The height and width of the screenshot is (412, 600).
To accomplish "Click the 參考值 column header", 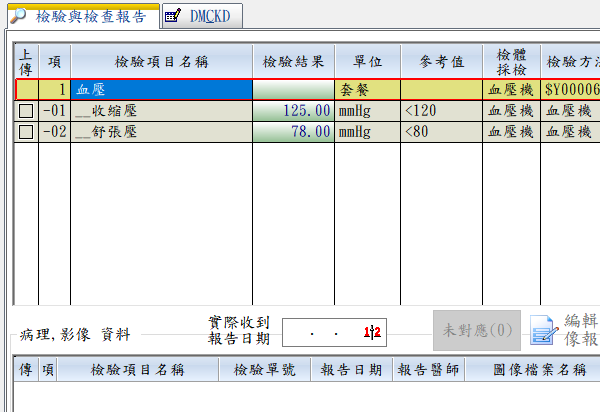I will point(441,61).
